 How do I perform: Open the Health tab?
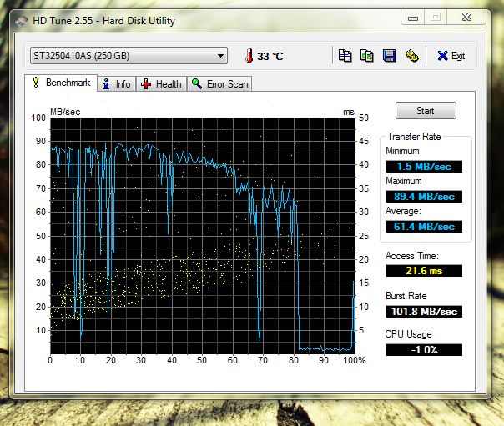point(161,84)
